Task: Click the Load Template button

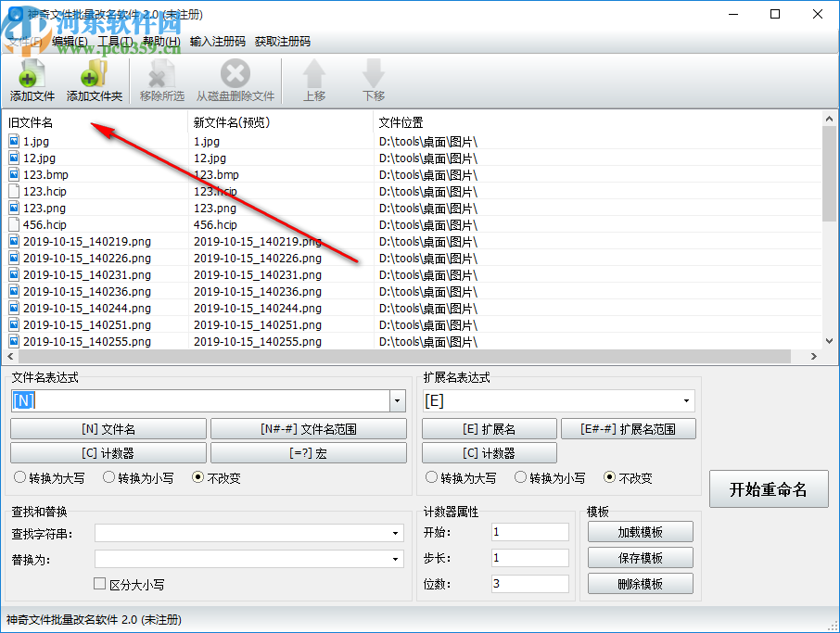Action: tap(640, 532)
